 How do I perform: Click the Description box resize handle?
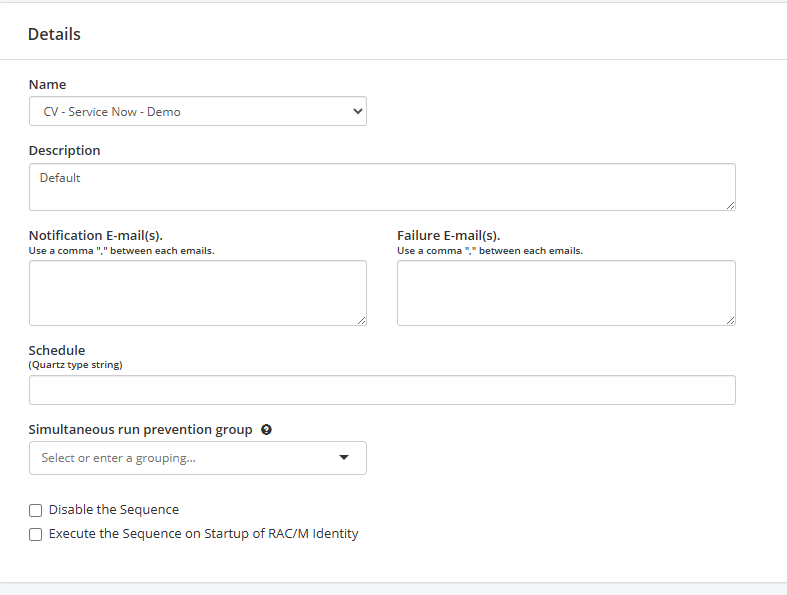(730, 205)
